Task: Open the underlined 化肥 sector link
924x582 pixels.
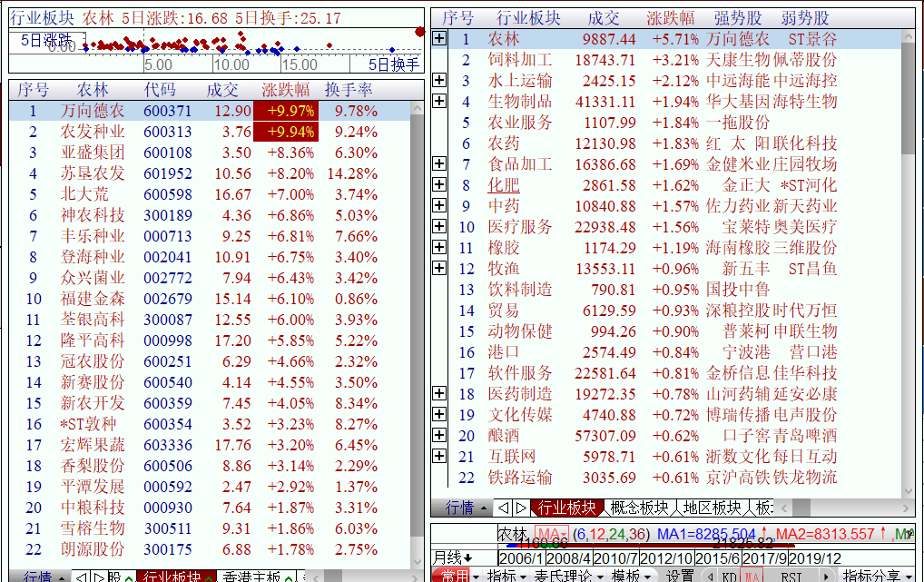Action: tap(503, 185)
